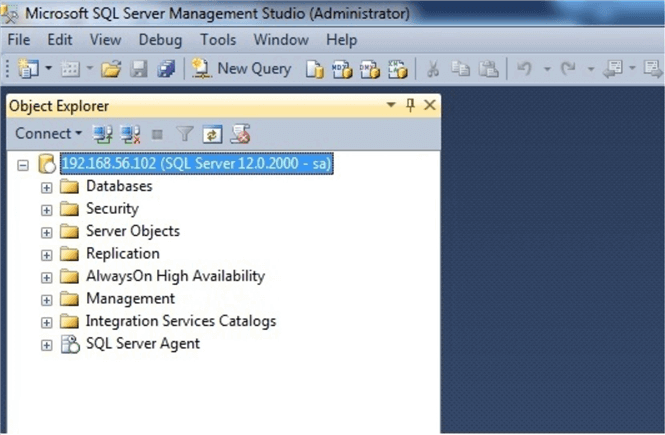Click the Copy toolbar icon

460,69
